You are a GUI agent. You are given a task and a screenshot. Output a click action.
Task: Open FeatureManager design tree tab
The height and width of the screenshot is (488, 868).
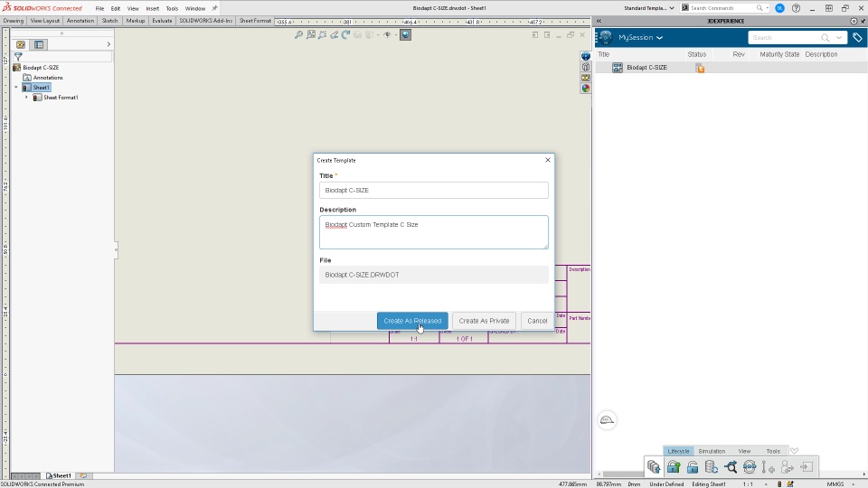click(21, 45)
